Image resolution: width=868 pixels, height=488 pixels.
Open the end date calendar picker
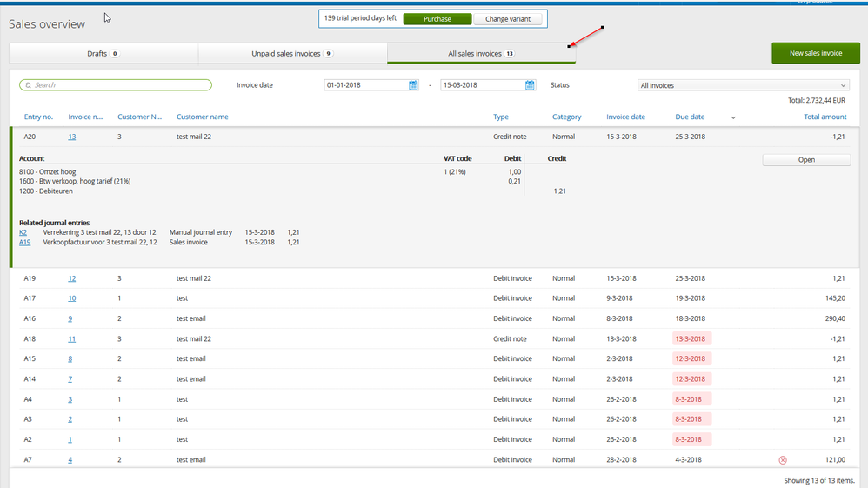click(530, 84)
